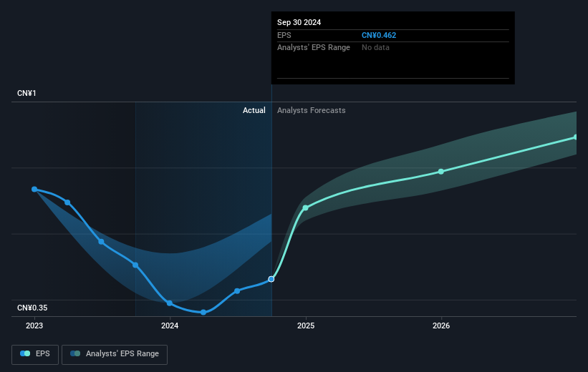Click the Analysts' EPS Range tooltip label

314,48
